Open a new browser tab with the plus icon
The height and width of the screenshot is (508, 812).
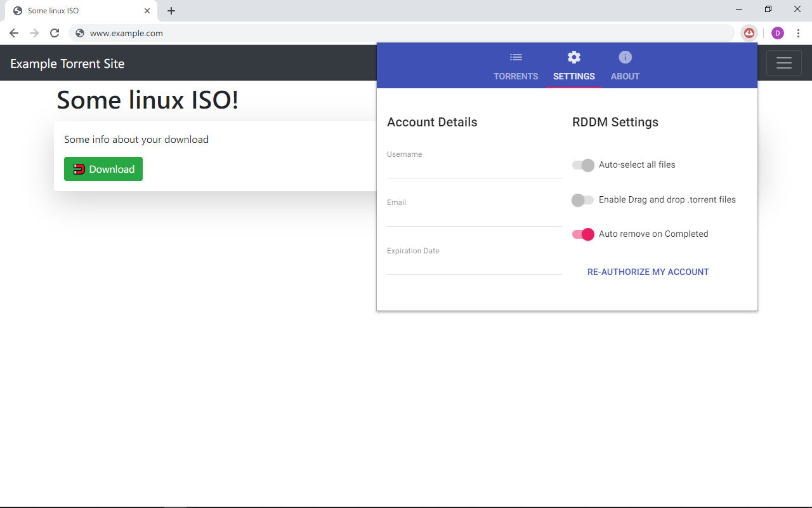pyautogui.click(x=171, y=10)
